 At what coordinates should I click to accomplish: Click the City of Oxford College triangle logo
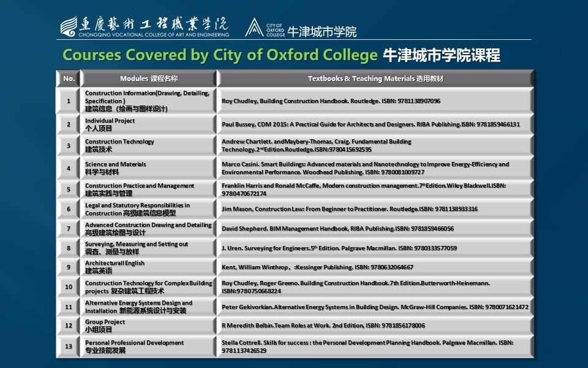pos(254,28)
